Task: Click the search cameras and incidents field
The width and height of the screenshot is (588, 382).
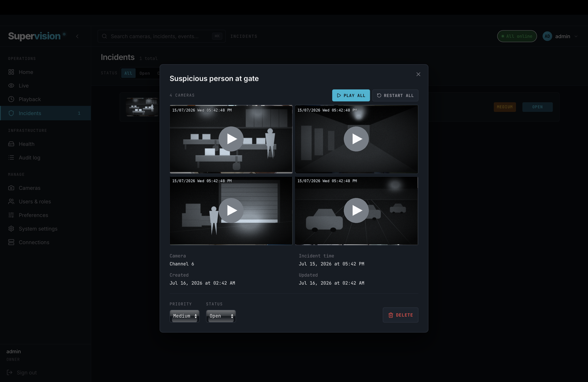Action: tap(161, 36)
